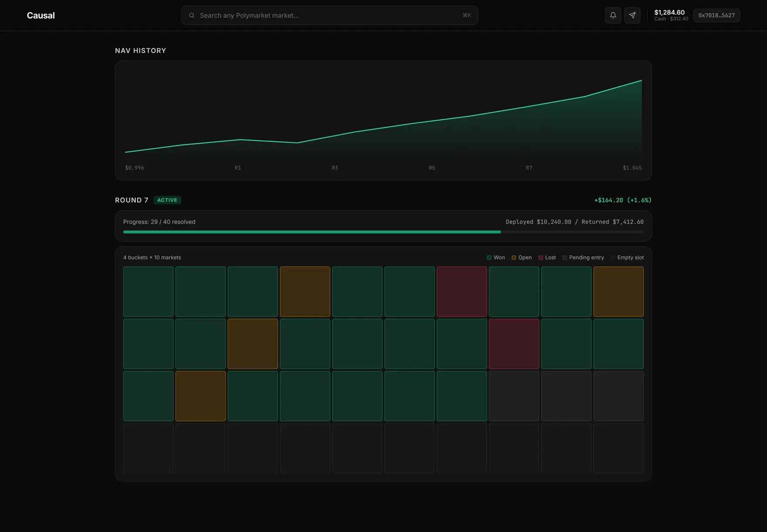Viewport: 767px width, 532px height.
Task: Click the ROUND 7 heading
Action: (x=132, y=200)
